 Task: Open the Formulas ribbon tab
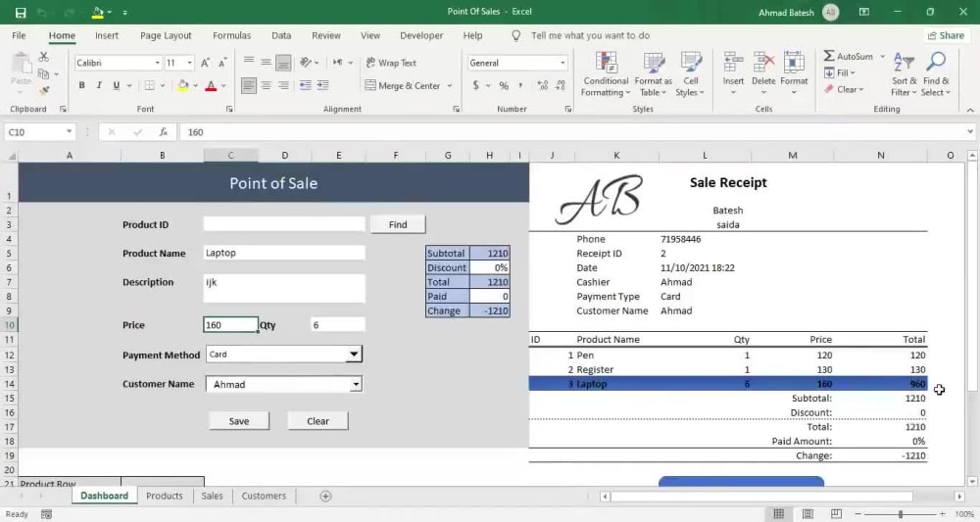tap(231, 35)
